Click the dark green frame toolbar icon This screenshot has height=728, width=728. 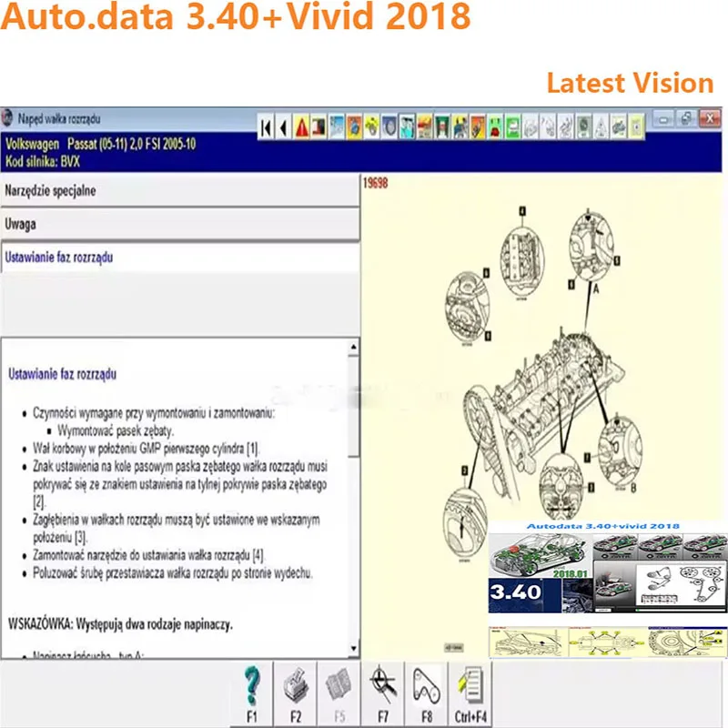coord(442,127)
